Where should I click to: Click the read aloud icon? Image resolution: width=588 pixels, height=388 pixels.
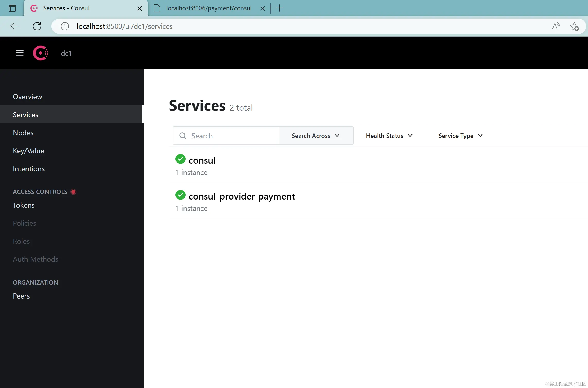pyautogui.click(x=556, y=26)
